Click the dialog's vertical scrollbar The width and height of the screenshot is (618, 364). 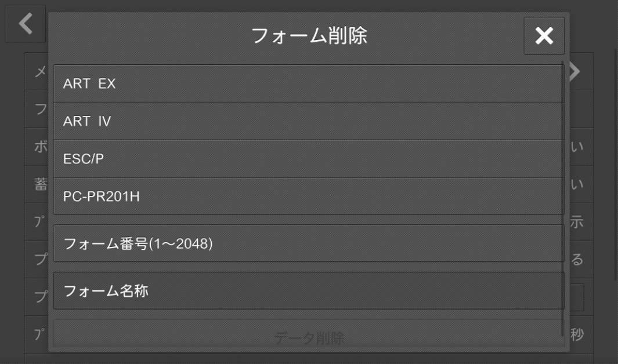pyautogui.click(x=562, y=199)
